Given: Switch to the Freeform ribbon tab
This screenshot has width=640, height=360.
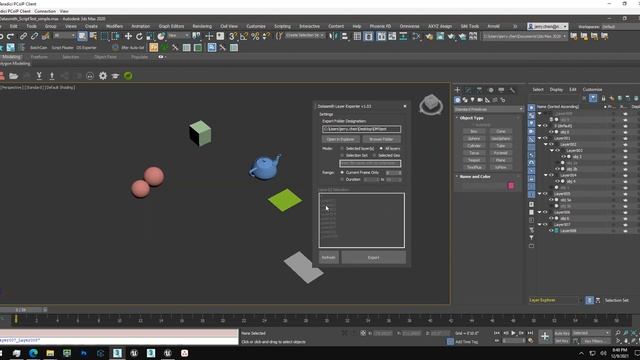Looking at the screenshot, I should point(39,57).
